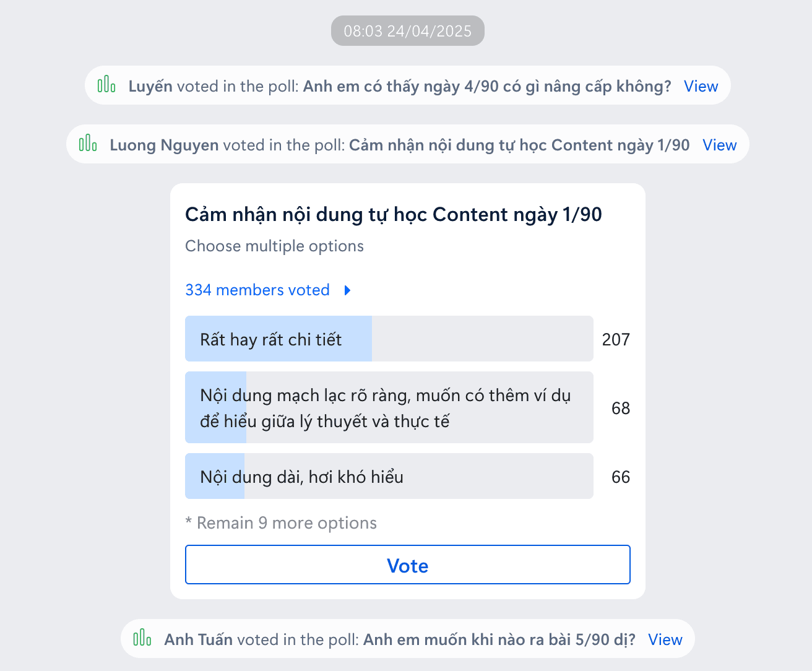Choose option 'Nội dung mạch lạc rõ ràng'
812x671 pixels.
(389, 408)
